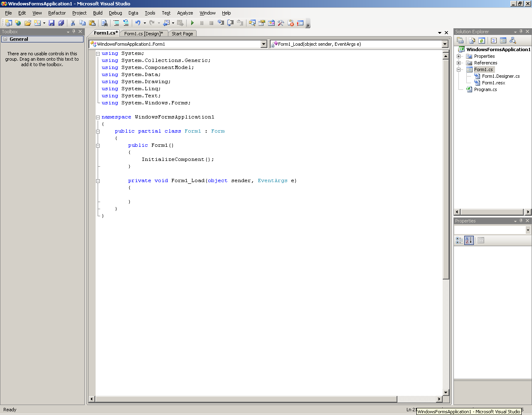Close the Toolbox panel
This screenshot has height=415, width=532.
tap(81, 32)
